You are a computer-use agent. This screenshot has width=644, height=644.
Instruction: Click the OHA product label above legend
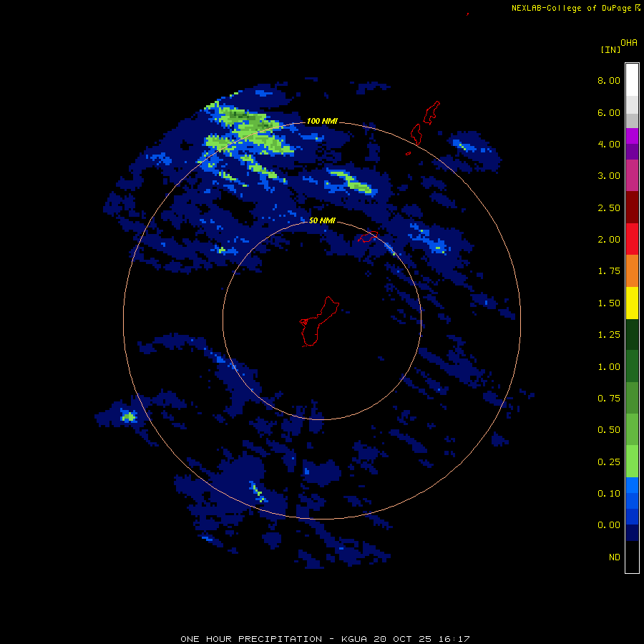click(629, 43)
